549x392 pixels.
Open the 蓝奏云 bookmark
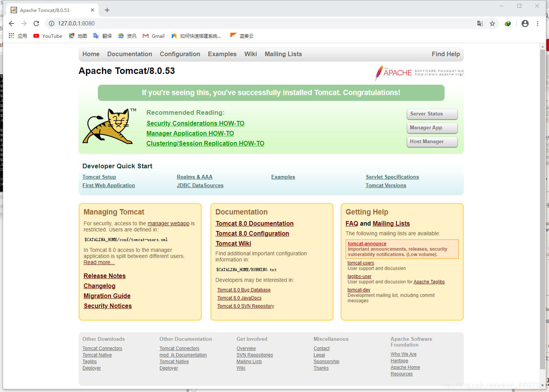coord(242,36)
